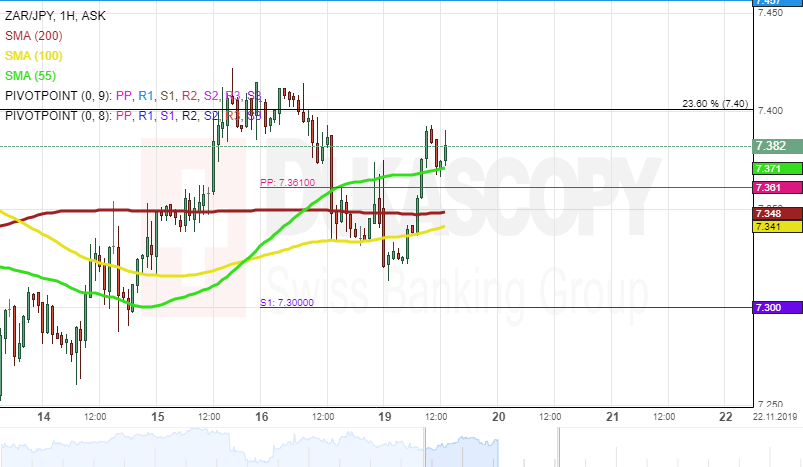This screenshot has width=803, height=467.
Task: Click the 23.60 % (7.40) Fibonacci label
Action: [715, 103]
